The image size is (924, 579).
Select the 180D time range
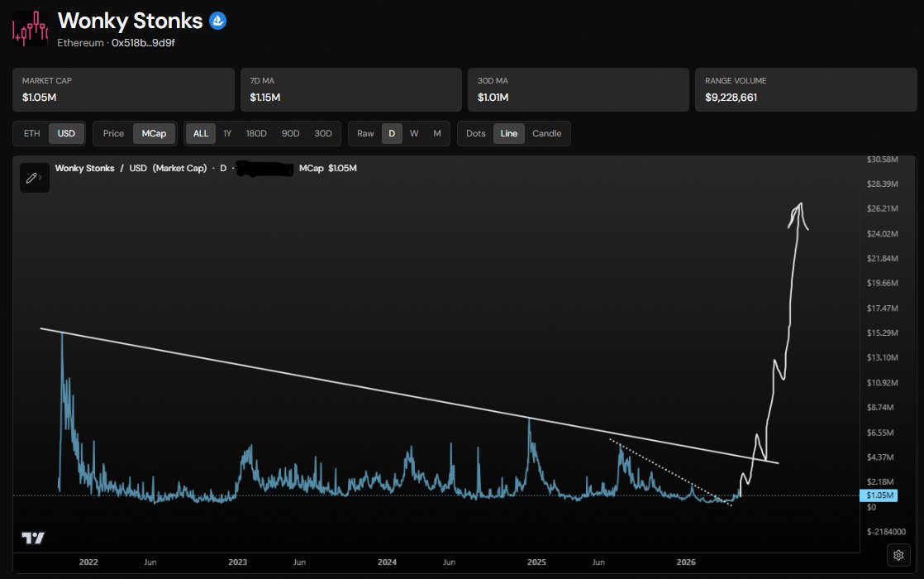pyautogui.click(x=256, y=133)
